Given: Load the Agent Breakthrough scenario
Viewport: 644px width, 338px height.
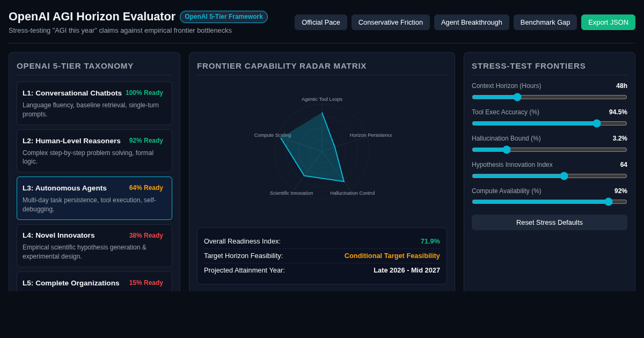Looking at the screenshot, I should [x=472, y=22].
